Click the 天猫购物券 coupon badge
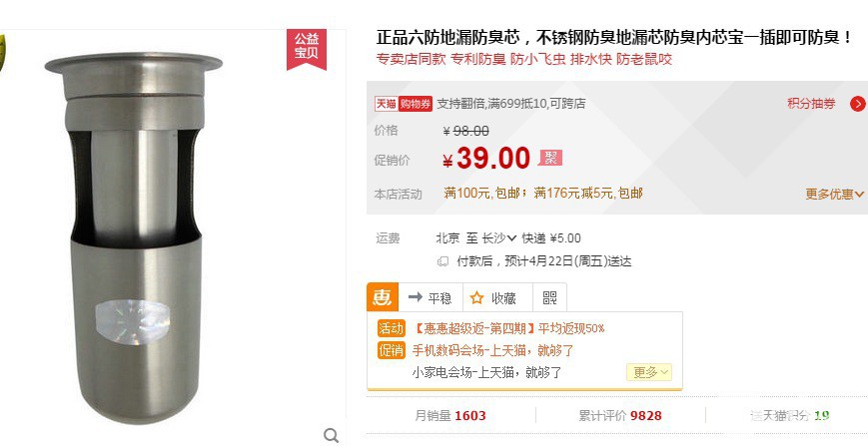The image size is (868, 446). point(404,104)
